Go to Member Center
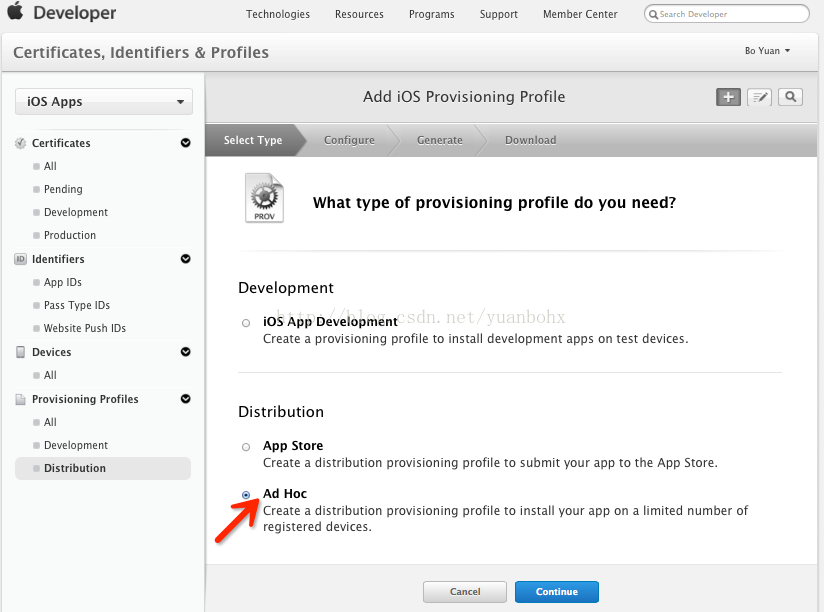 click(x=582, y=14)
